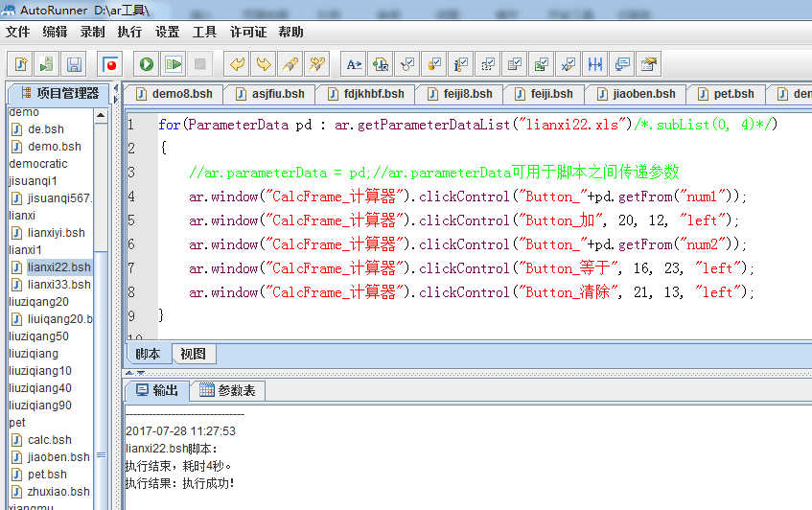Open the 许可证 menu
812x510 pixels.
pyautogui.click(x=248, y=32)
